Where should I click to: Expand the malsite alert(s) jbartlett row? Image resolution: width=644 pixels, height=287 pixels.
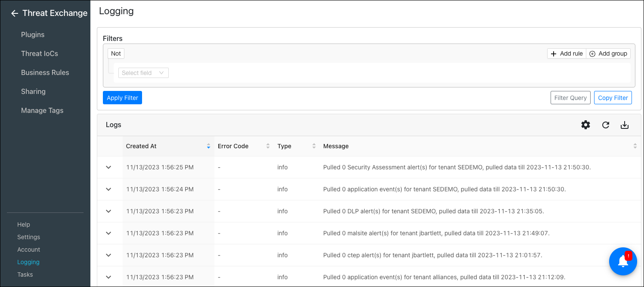coord(108,233)
